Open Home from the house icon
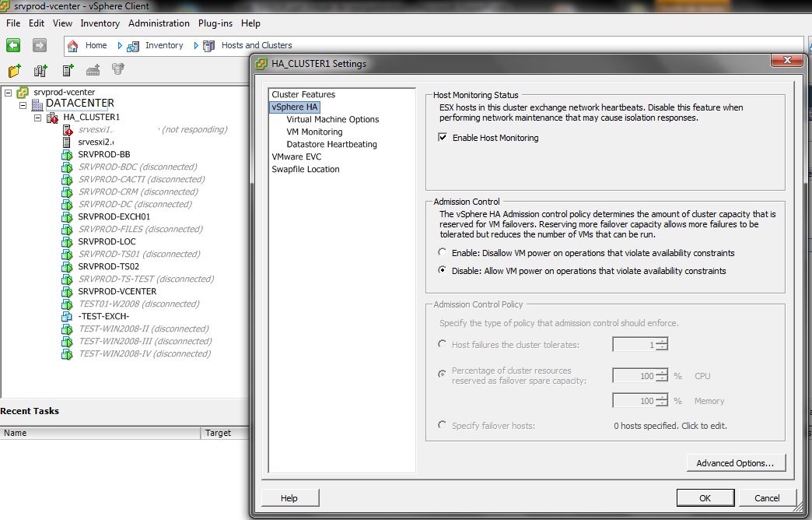 click(73, 46)
